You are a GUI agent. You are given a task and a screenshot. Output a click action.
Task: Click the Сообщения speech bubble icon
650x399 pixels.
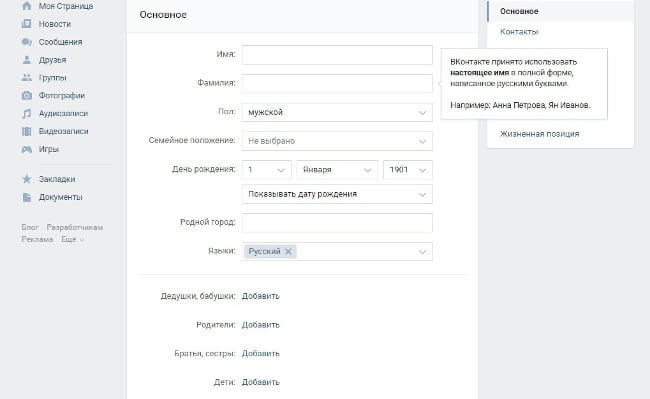point(27,42)
